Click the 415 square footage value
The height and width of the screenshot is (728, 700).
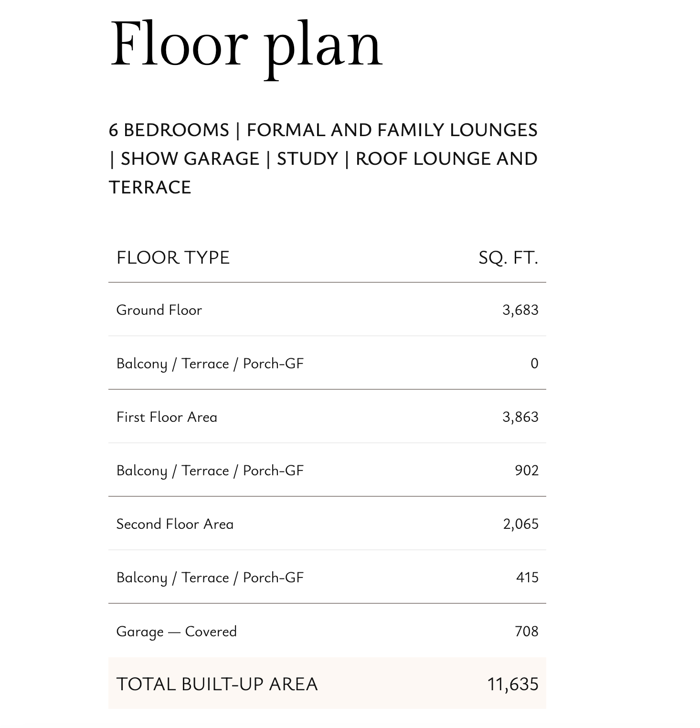tap(527, 578)
